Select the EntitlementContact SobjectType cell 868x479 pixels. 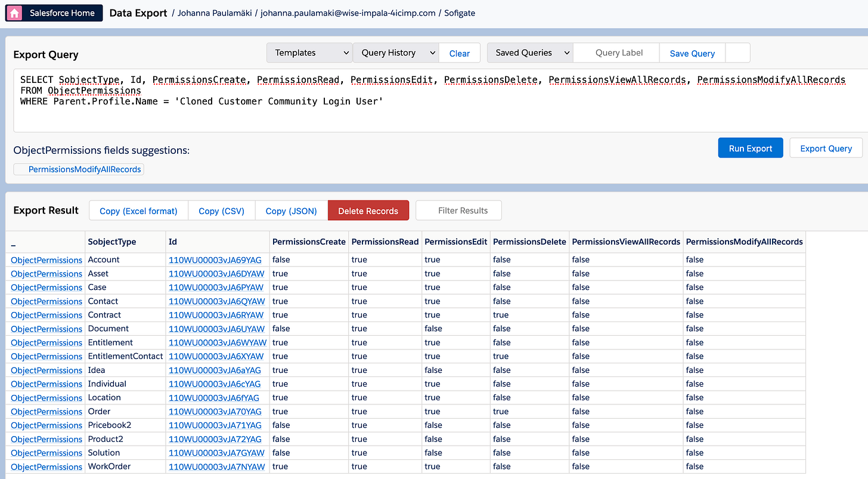coord(125,356)
